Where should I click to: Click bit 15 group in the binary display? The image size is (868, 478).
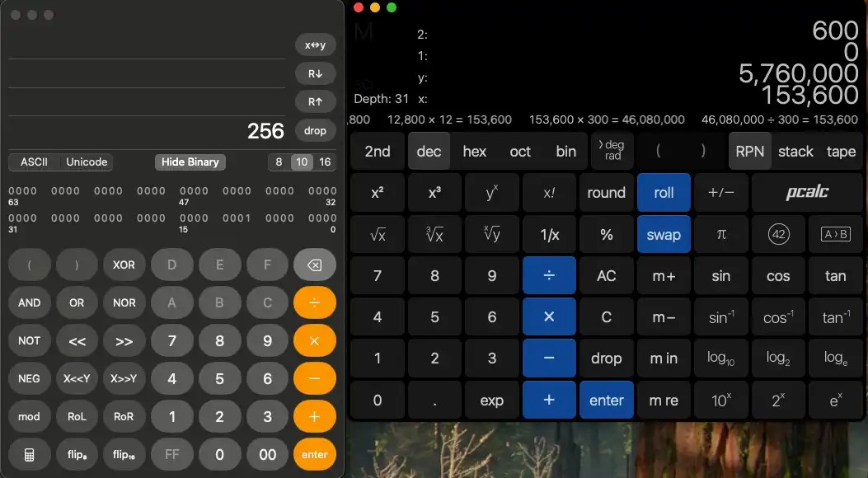tap(194, 218)
